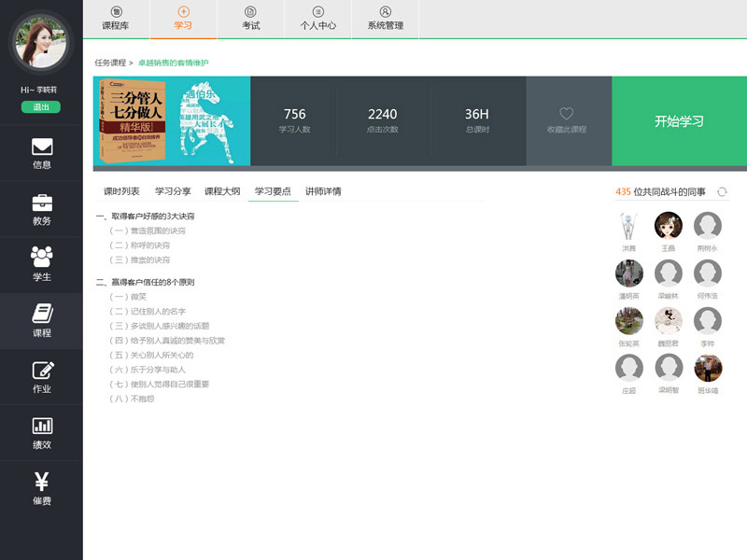Image resolution: width=747 pixels, height=560 pixels.
Task: Open 绩效 chart icon in sidebar
Action: coord(41,426)
